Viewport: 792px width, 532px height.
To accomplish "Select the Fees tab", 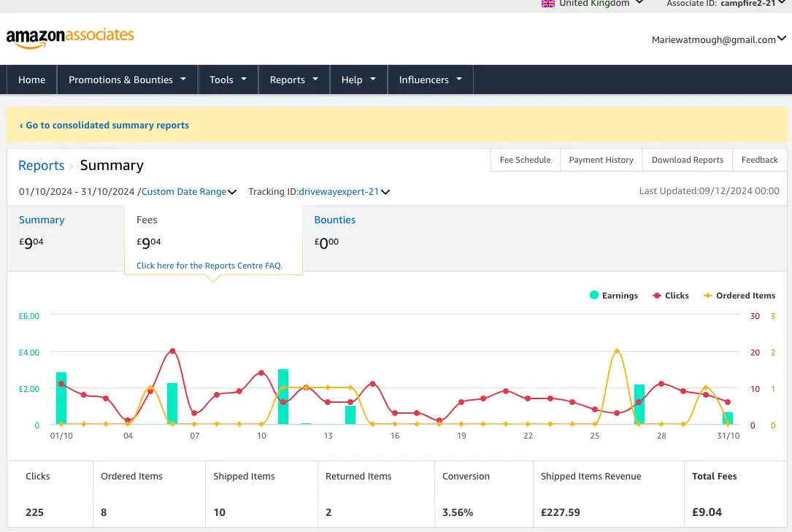I will [x=213, y=240].
